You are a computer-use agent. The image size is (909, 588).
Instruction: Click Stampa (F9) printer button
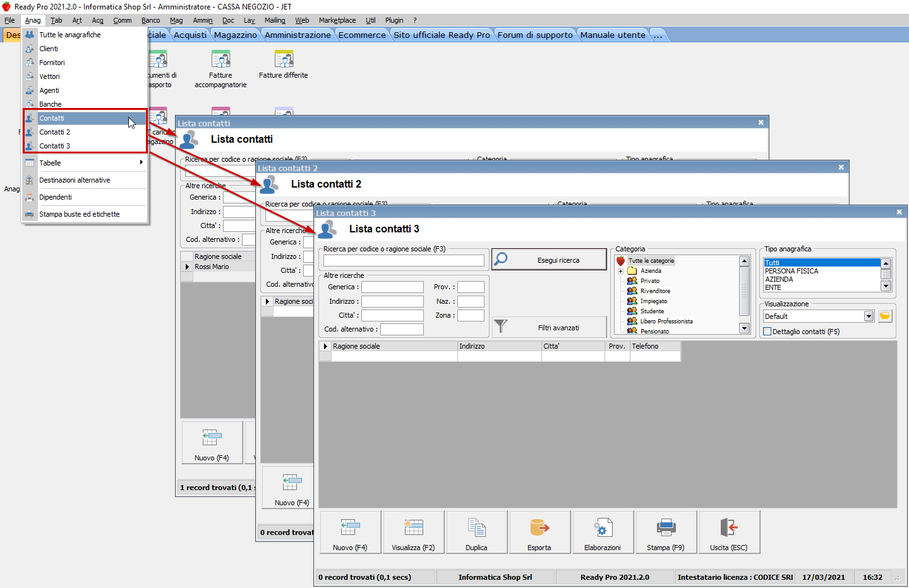(x=666, y=532)
